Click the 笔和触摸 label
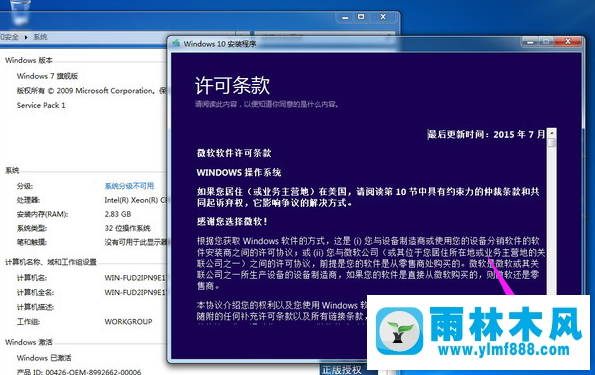The height and width of the screenshot is (375, 595). click(31, 242)
